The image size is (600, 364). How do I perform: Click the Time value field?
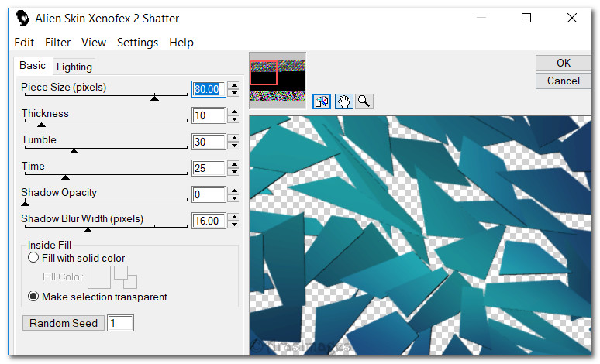click(x=209, y=168)
